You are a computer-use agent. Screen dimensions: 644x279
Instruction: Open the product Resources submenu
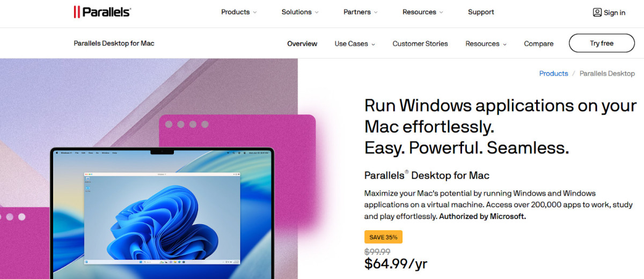pyautogui.click(x=486, y=43)
